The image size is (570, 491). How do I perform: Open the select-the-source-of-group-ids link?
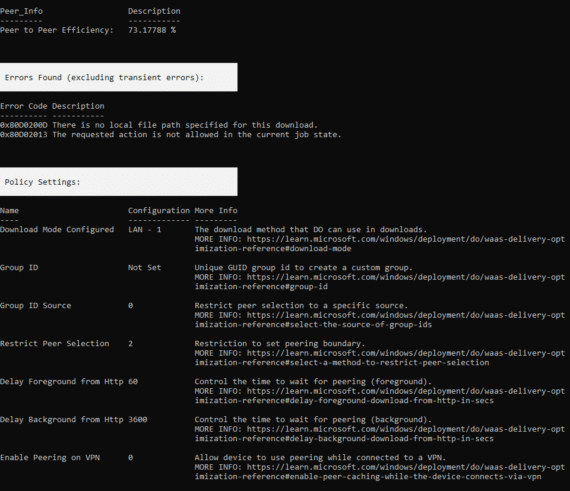380,320
